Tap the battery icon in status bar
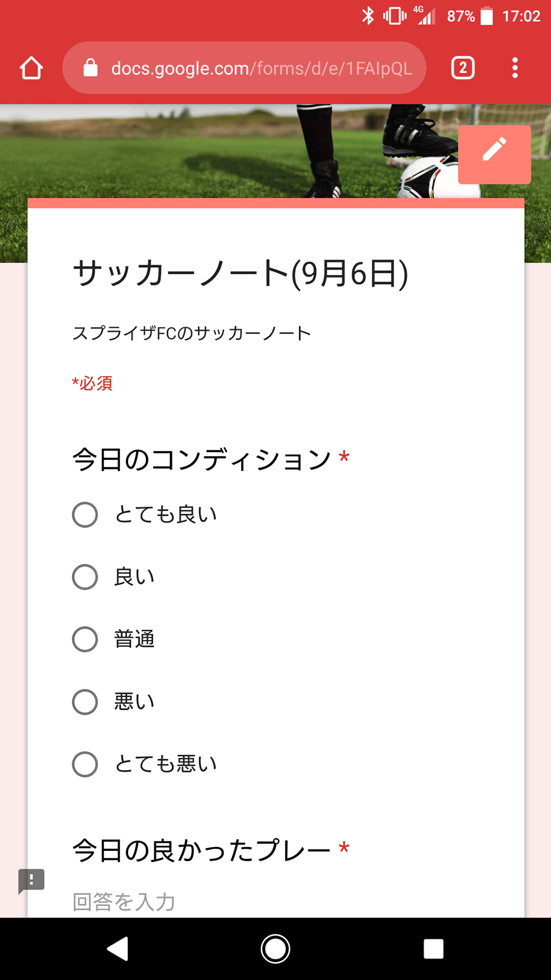This screenshot has height=980, width=551. 487,16
